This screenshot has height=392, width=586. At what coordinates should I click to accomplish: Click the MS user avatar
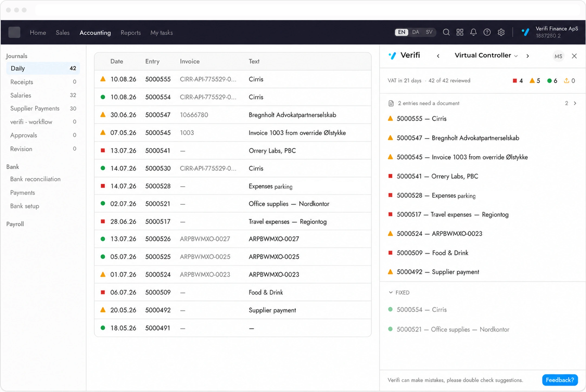point(558,56)
